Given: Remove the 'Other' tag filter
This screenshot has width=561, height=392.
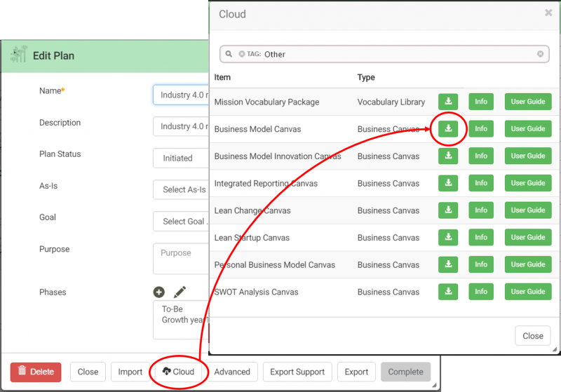Looking at the screenshot, I should [x=242, y=54].
